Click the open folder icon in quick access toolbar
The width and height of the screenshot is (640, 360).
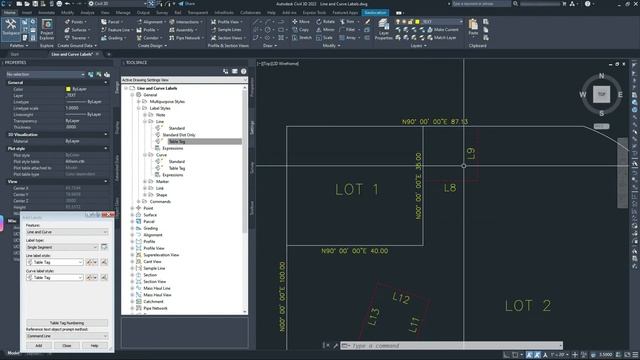[27, 4]
